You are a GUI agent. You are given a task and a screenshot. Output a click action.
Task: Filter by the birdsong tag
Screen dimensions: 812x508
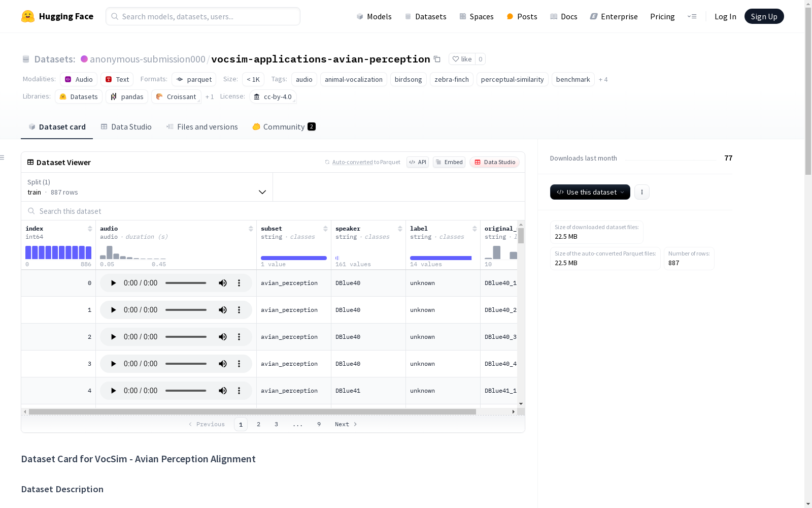tap(408, 79)
